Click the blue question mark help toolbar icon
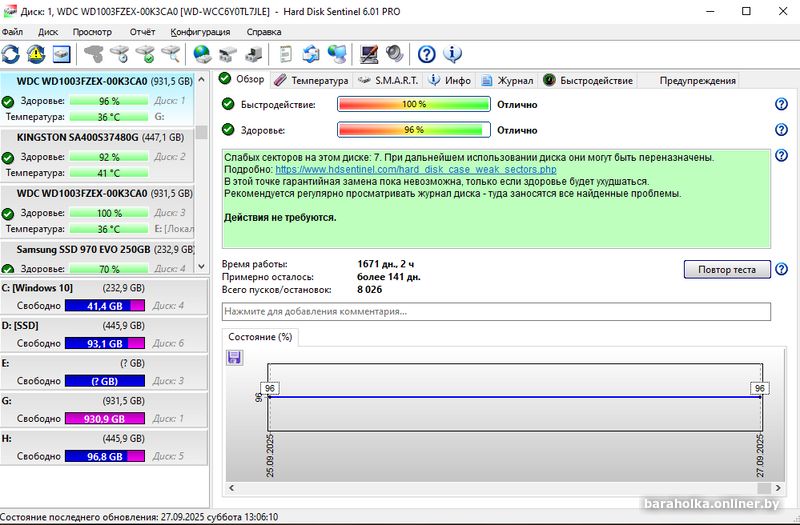 [427, 54]
